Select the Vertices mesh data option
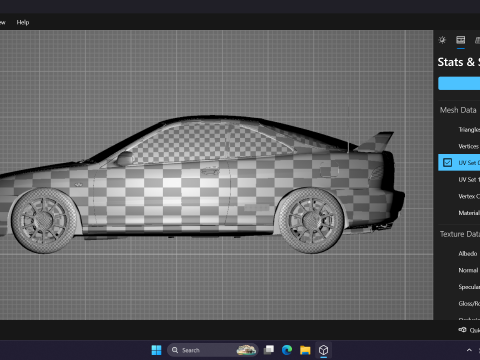480x360 pixels. pos(469,146)
